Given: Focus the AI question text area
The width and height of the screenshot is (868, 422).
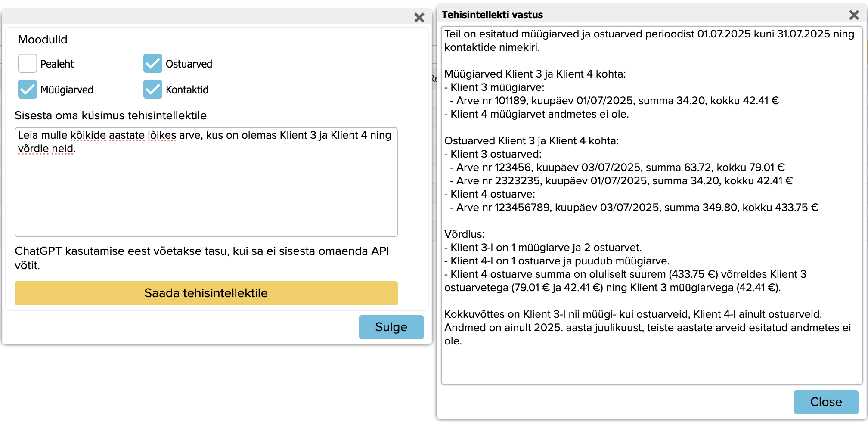Looking at the screenshot, I should [x=206, y=194].
